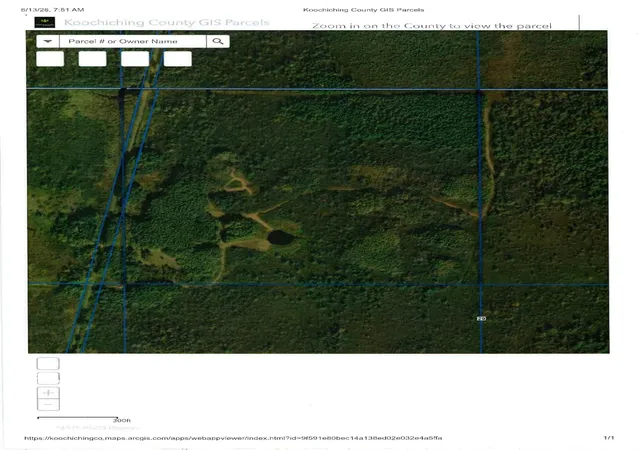The height and width of the screenshot is (450, 640).
Task: Click the magnifying glass search button
Action: click(218, 41)
